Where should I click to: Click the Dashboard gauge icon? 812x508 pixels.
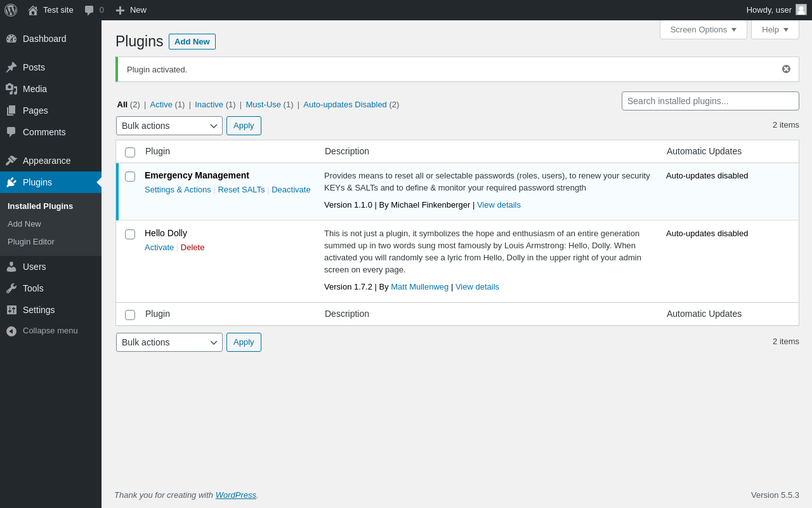(x=11, y=39)
